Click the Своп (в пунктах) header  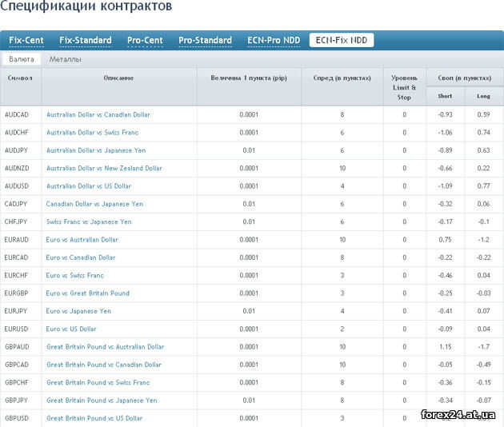(465, 78)
